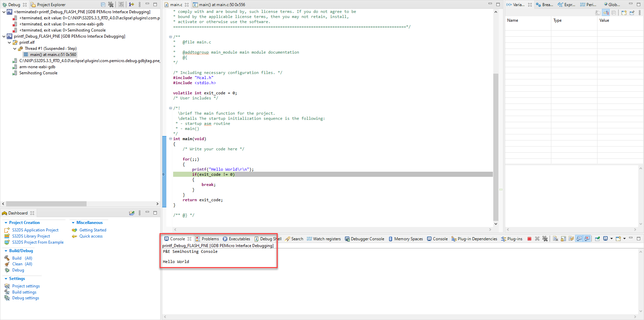Switch to the Breakpoints tab
Image resolution: width=644 pixels, height=320 pixels.
point(545,4)
